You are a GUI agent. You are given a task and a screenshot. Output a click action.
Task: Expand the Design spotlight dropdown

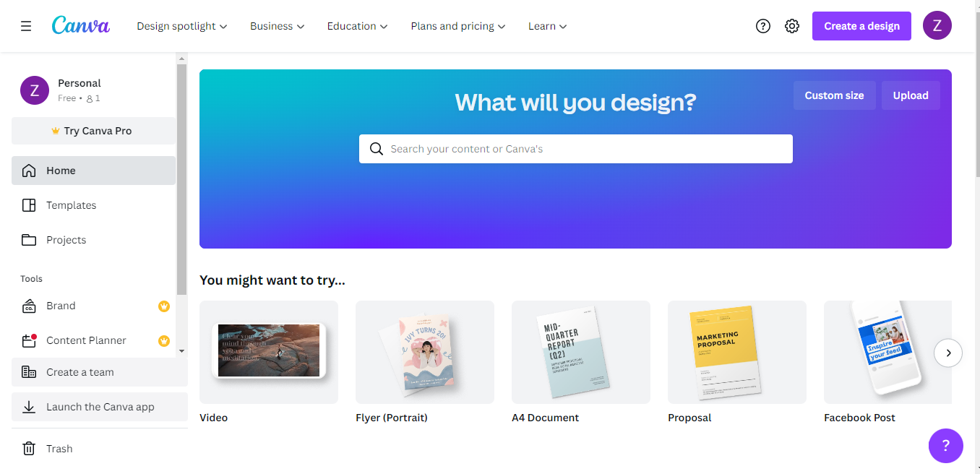click(182, 26)
